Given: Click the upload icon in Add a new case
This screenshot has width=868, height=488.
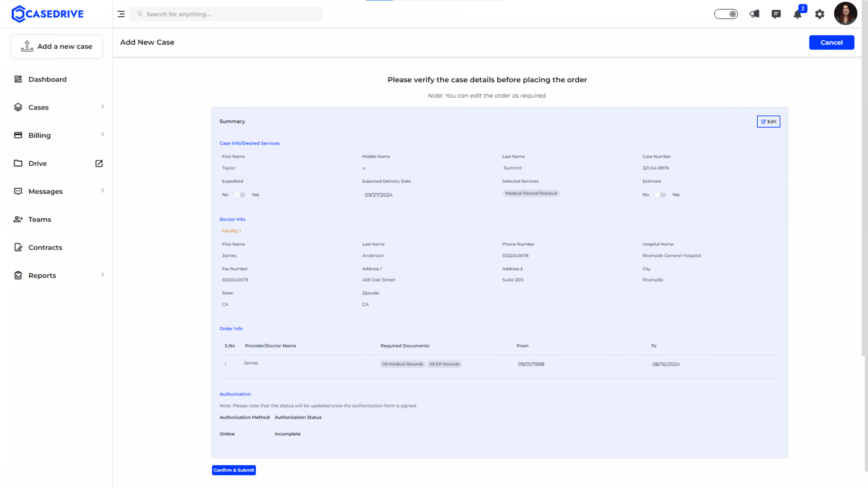Looking at the screenshot, I should (27, 46).
